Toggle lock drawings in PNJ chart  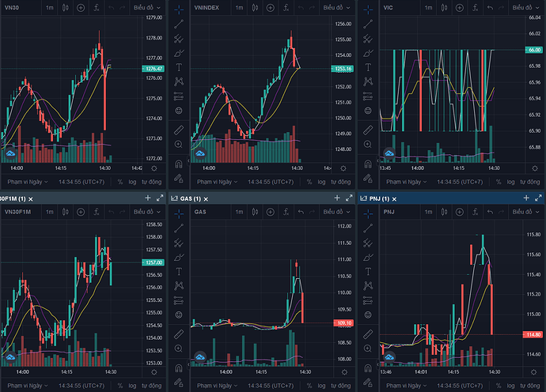click(x=368, y=383)
